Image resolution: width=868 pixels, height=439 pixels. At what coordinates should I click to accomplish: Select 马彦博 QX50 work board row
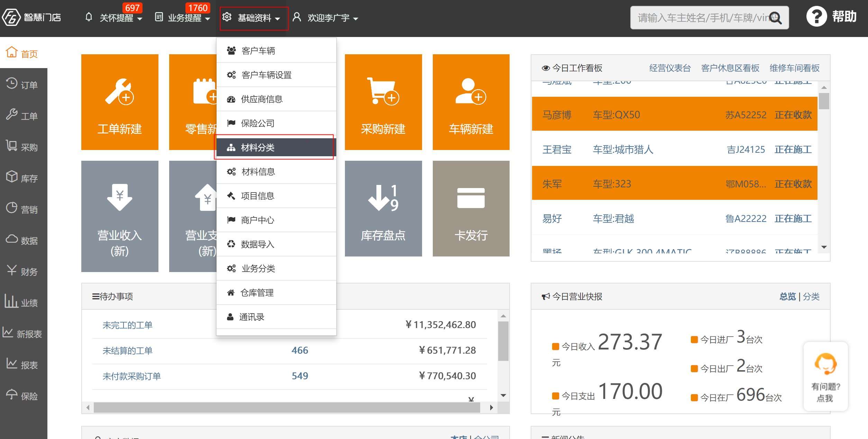pos(674,114)
